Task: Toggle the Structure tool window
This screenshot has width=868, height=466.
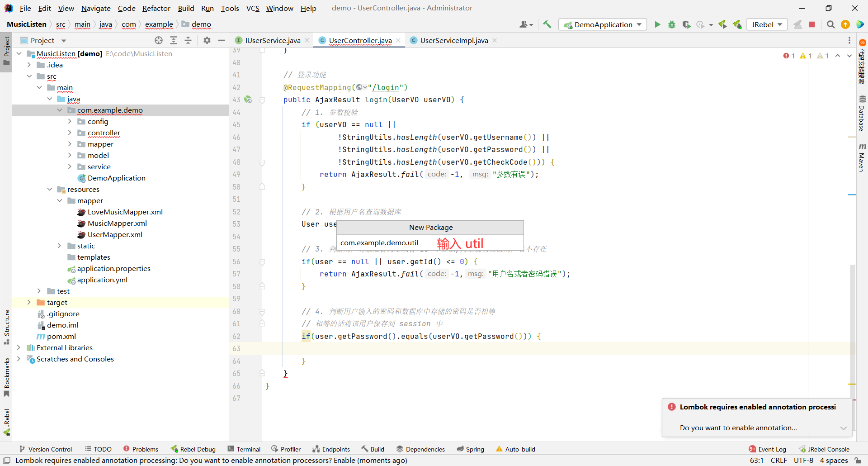Action: [6, 327]
